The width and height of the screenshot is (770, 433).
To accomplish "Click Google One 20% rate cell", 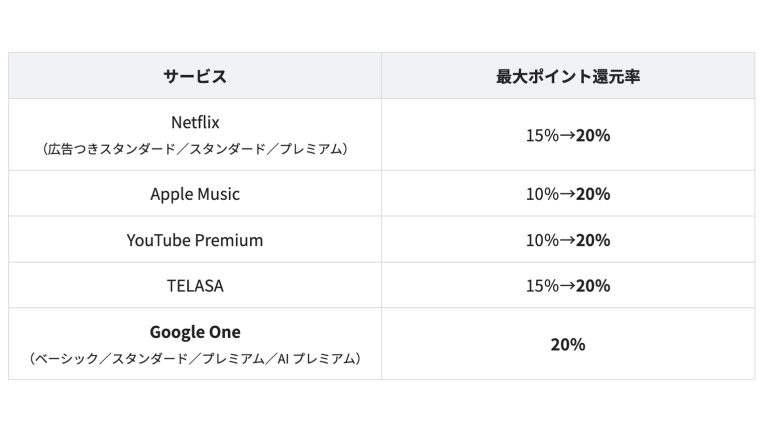I will coord(568,345).
